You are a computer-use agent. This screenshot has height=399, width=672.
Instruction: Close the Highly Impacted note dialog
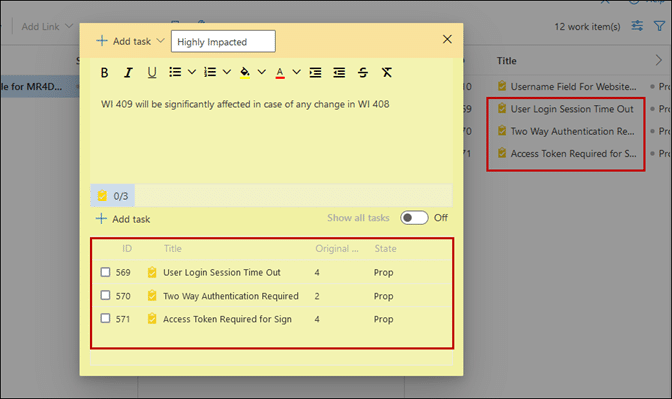click(x=447, y=39)
